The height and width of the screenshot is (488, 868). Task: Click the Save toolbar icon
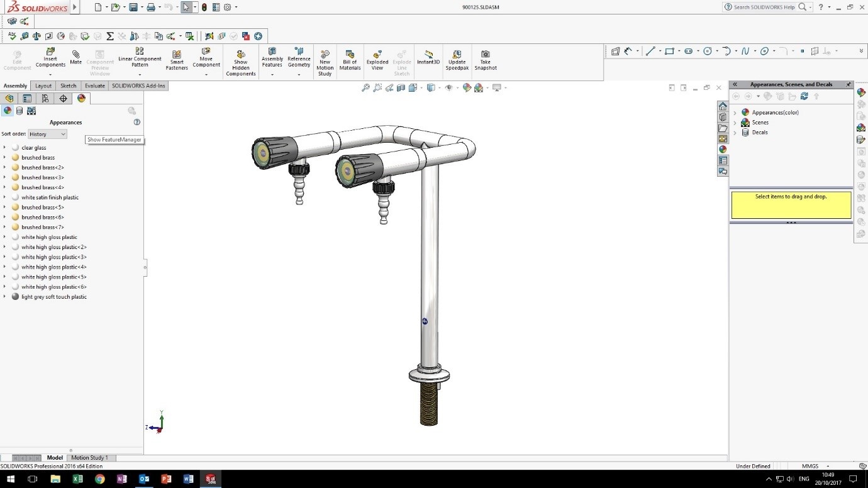(133, 7)
